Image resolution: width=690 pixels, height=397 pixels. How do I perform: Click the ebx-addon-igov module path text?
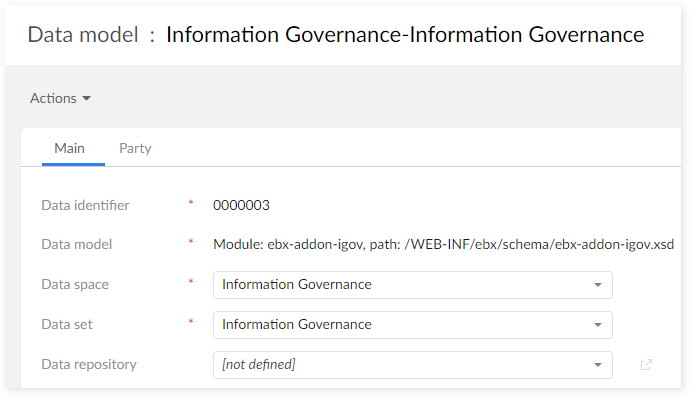tap(443, 244)
